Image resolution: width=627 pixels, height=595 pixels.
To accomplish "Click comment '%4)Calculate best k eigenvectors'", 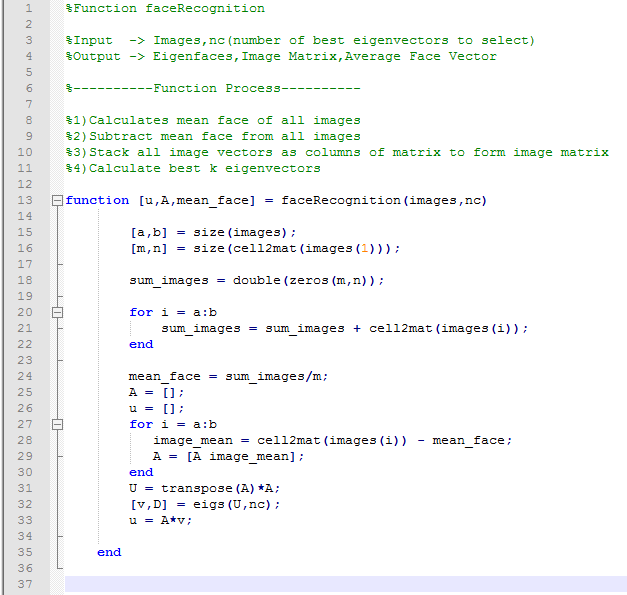I will (x=193, y=168).
